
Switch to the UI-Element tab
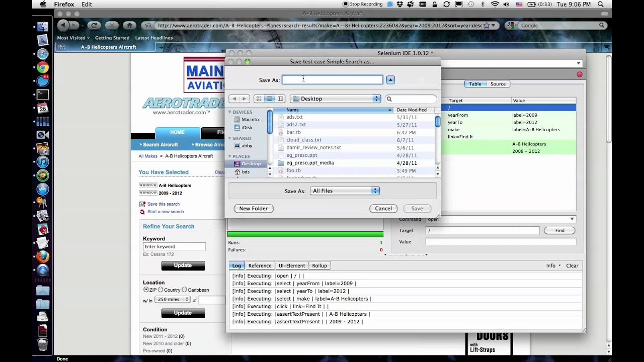[291, 265]
